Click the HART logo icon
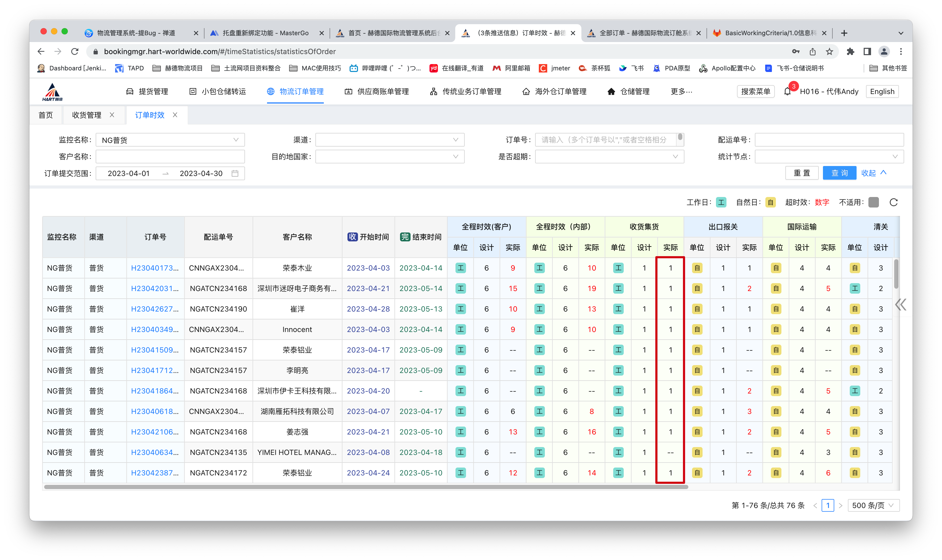Viewport: 942px width, 560px height. tap(53, 92)
